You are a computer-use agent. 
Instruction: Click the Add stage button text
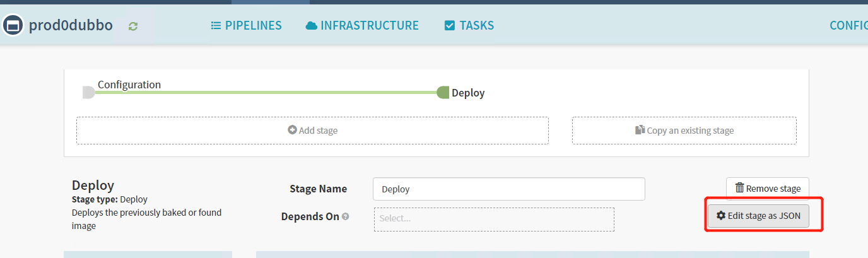(318, 131)
